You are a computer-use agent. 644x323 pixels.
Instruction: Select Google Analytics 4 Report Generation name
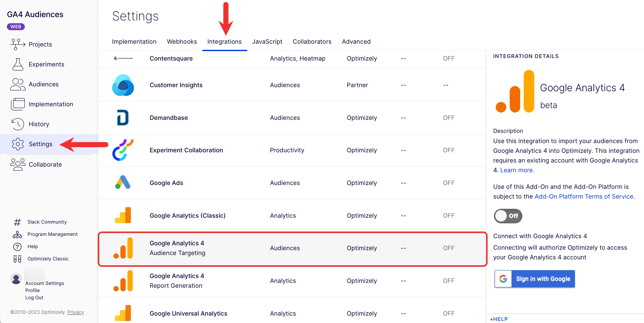[177, 281]
